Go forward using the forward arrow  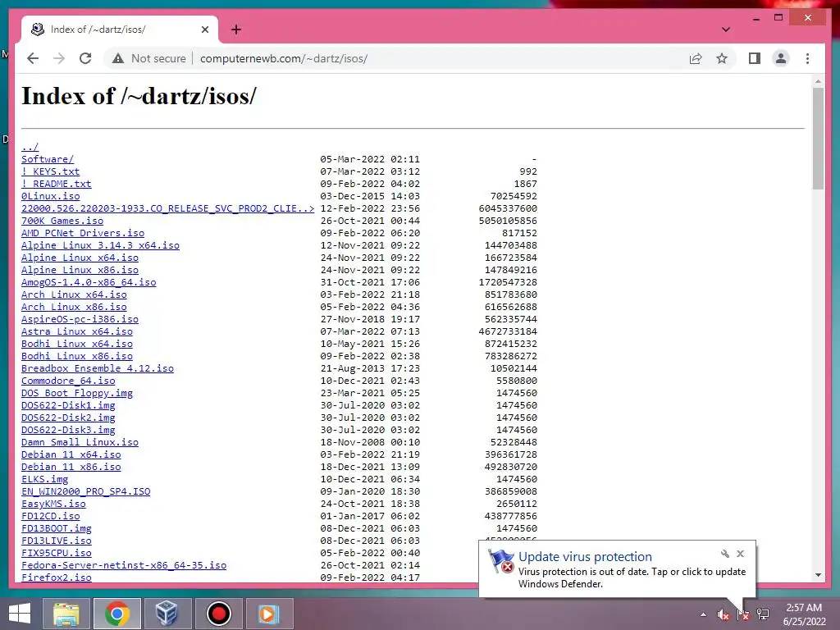pos(59,58)
